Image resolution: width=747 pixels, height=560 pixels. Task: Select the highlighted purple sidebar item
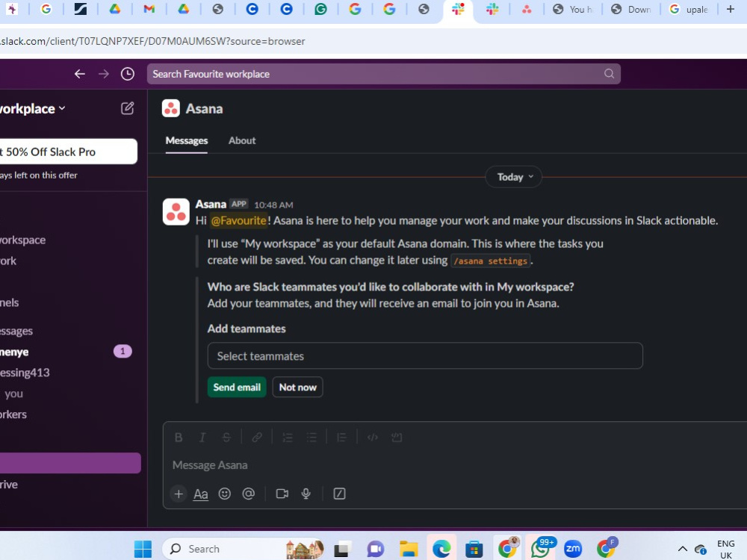70,463
